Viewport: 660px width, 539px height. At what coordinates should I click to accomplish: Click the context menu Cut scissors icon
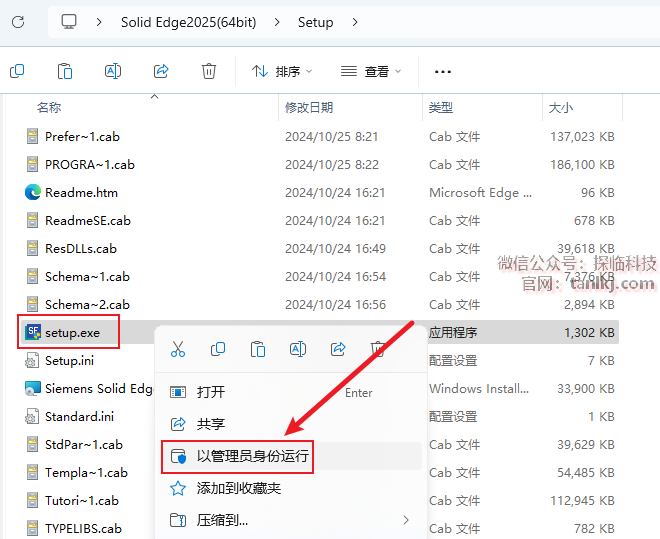[x=178, y=349]
